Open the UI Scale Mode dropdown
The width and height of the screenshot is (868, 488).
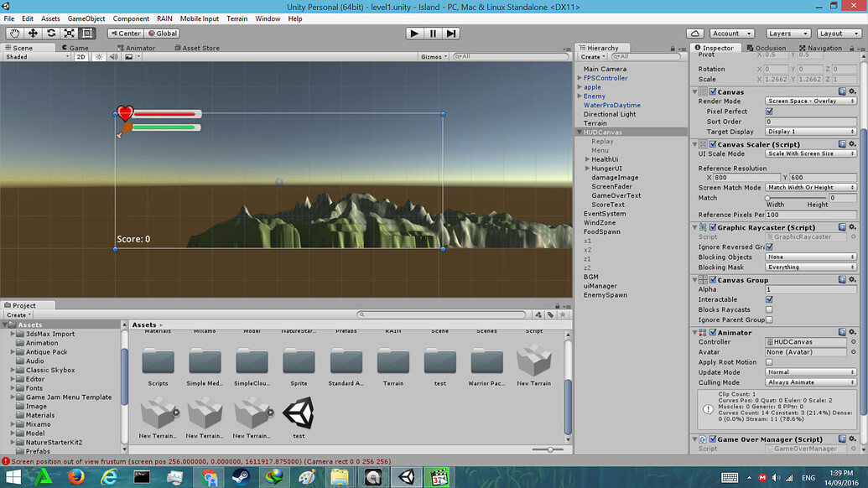(x=808, y=153)
